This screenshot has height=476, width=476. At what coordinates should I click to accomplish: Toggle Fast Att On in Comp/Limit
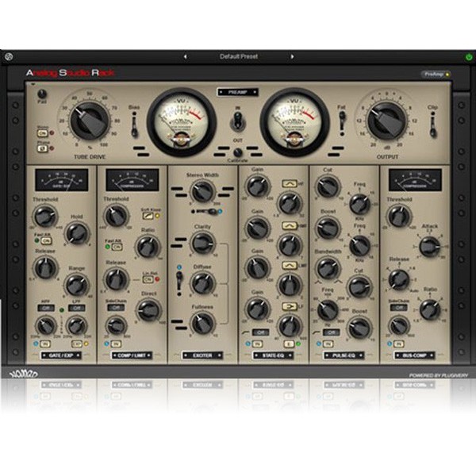(x=117, y=247)
